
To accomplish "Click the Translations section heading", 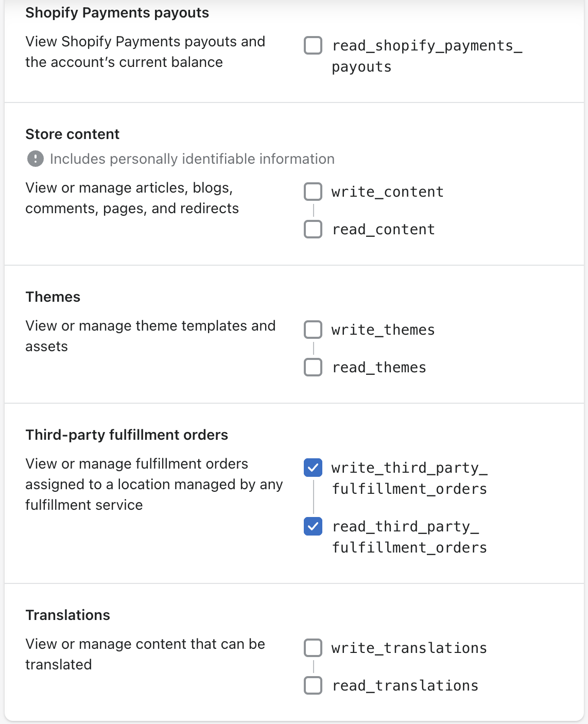I will [68, 615].
